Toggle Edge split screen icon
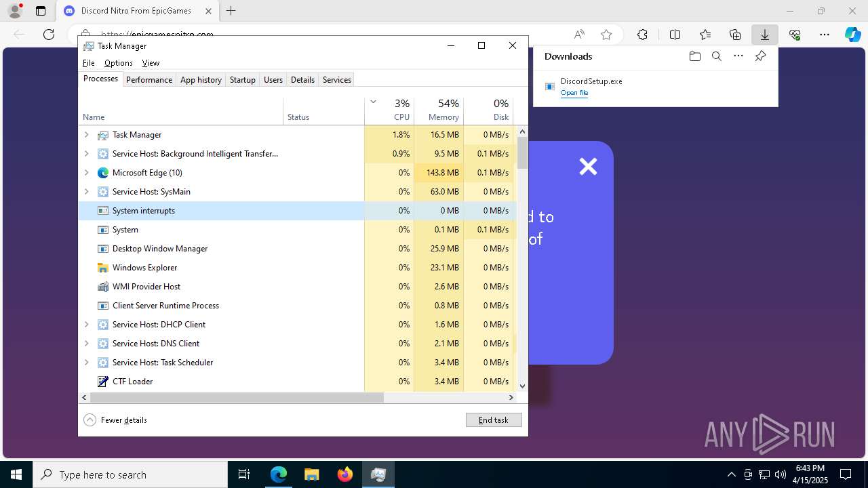Image resolution: width=868 pixels, height=488 pixels. 675,35
